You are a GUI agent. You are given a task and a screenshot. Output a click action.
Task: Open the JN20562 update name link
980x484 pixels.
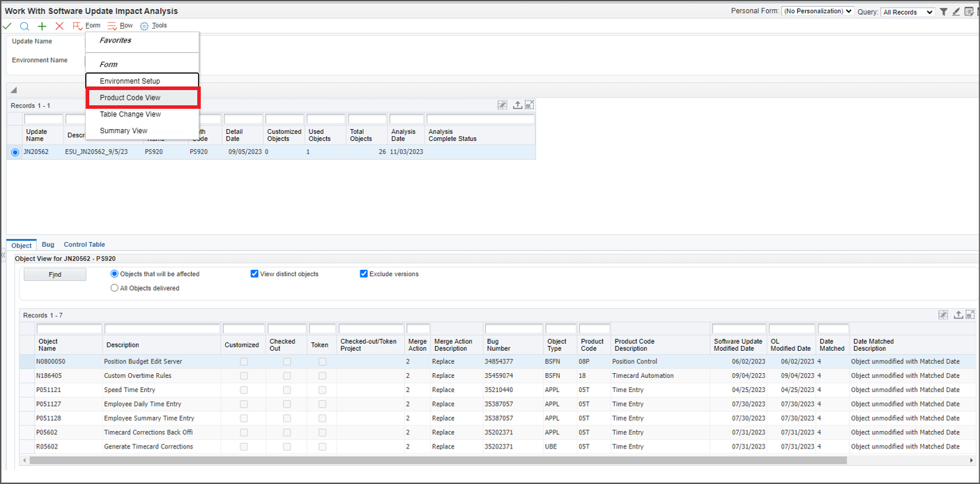pyautogui.click(x=36, y=151)
